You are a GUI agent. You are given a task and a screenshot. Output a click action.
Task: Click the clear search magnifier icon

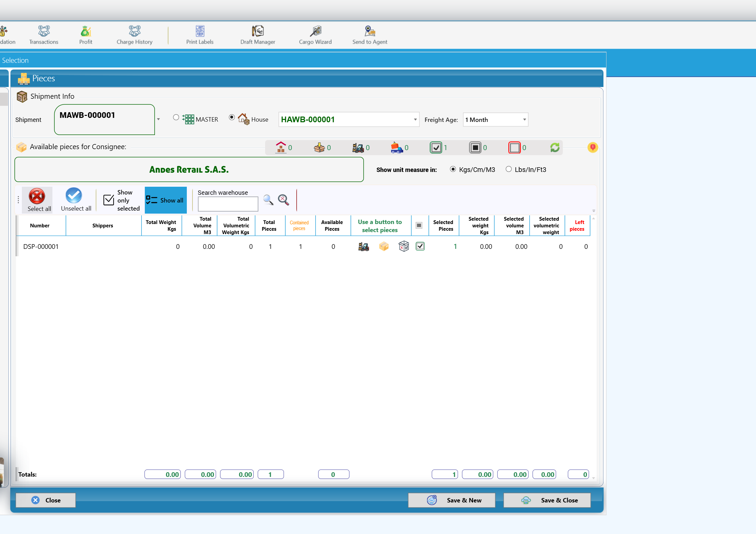point(284,200)
